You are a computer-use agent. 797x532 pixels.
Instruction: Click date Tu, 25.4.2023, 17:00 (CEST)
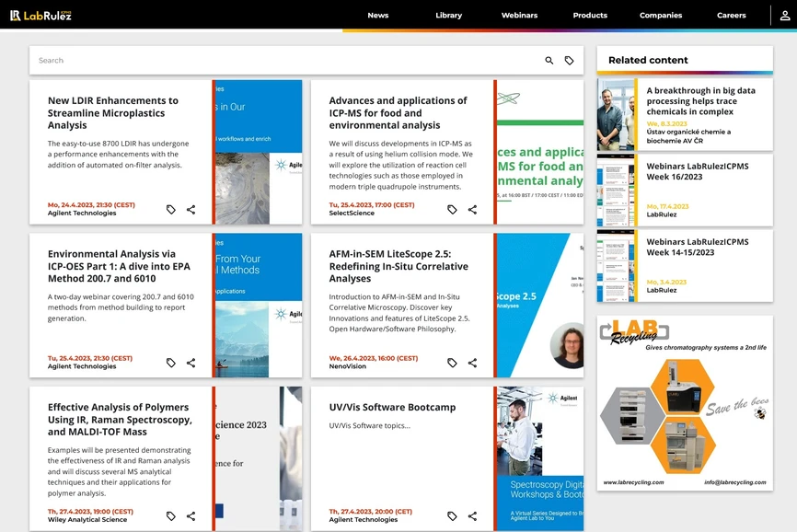coord(372,205)
